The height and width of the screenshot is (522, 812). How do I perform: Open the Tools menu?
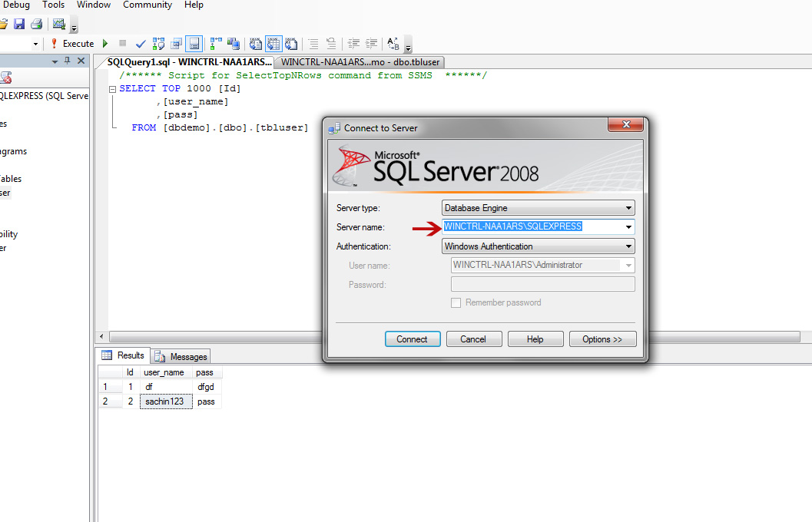(53, 5)
